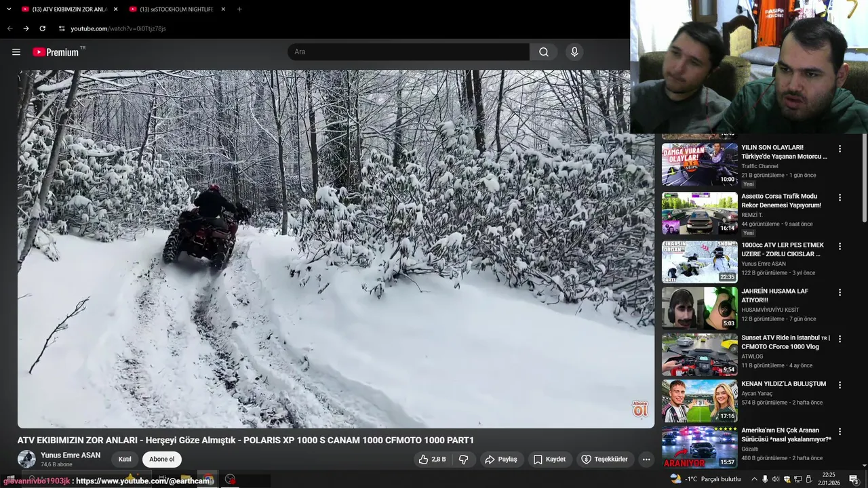Like the video with thumbs up 2,8 B
The height and width of the screenshot is (488, 868).
433,460
